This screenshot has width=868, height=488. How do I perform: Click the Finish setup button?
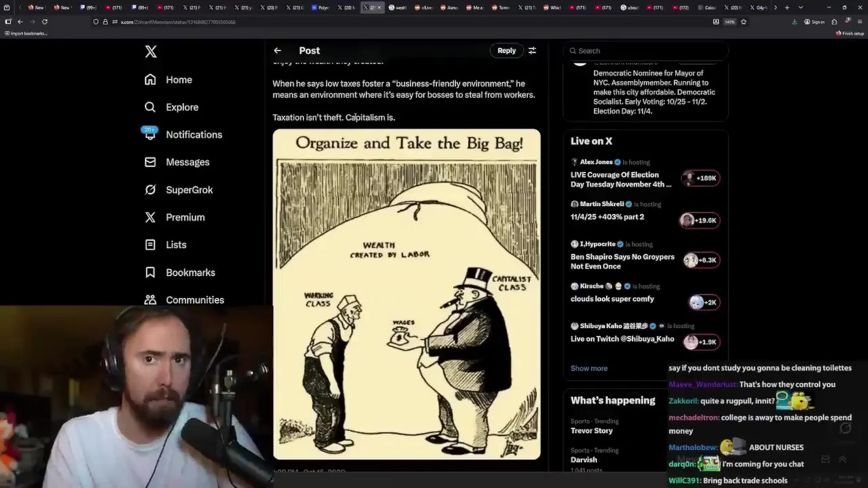coord(850,33)
